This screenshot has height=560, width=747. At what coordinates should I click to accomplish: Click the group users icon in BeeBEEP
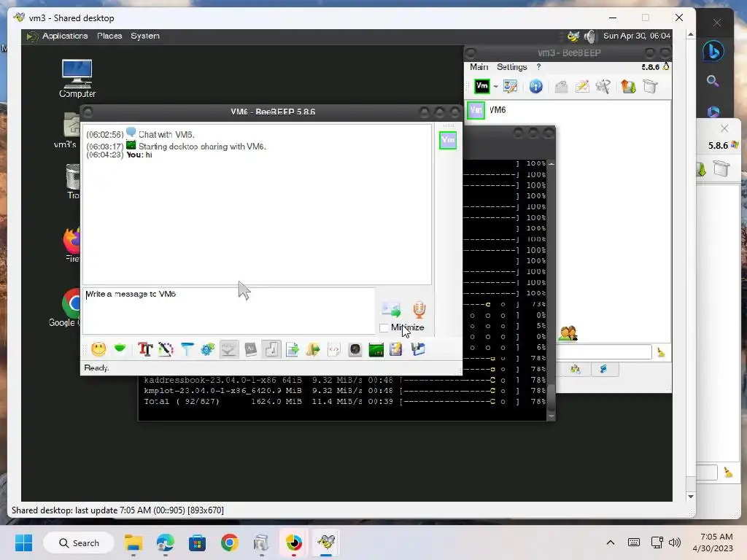pyautogui.click(x=568, y=332)
